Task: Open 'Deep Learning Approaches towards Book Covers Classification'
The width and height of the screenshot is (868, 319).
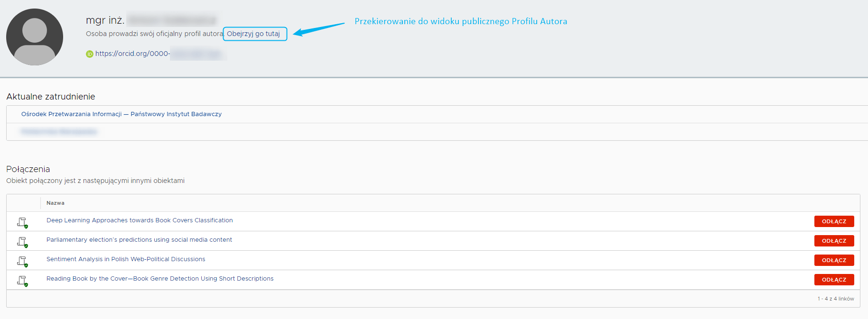Action: pos(140,220)
